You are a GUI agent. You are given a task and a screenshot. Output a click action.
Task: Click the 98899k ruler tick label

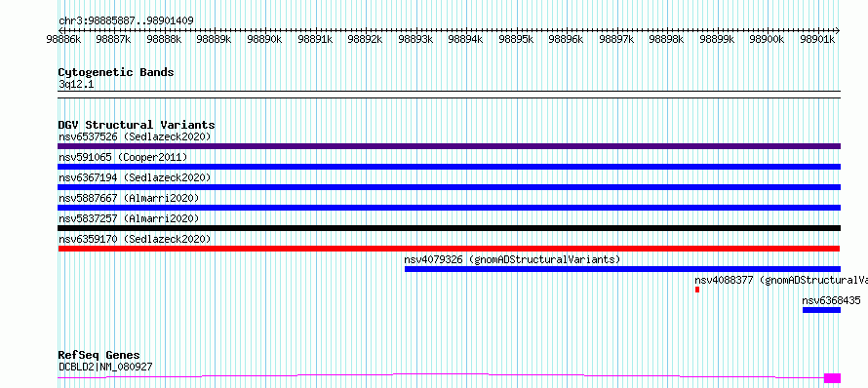click(717, 39)
